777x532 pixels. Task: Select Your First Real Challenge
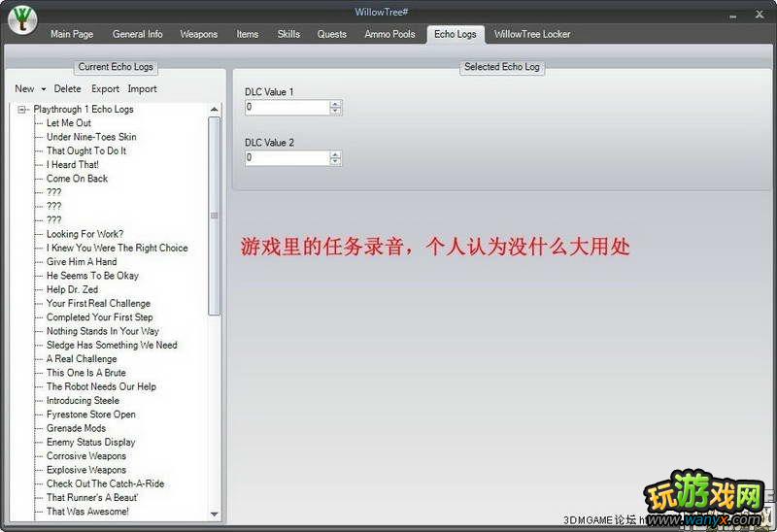pyautogui.click(x=98, y=303)
